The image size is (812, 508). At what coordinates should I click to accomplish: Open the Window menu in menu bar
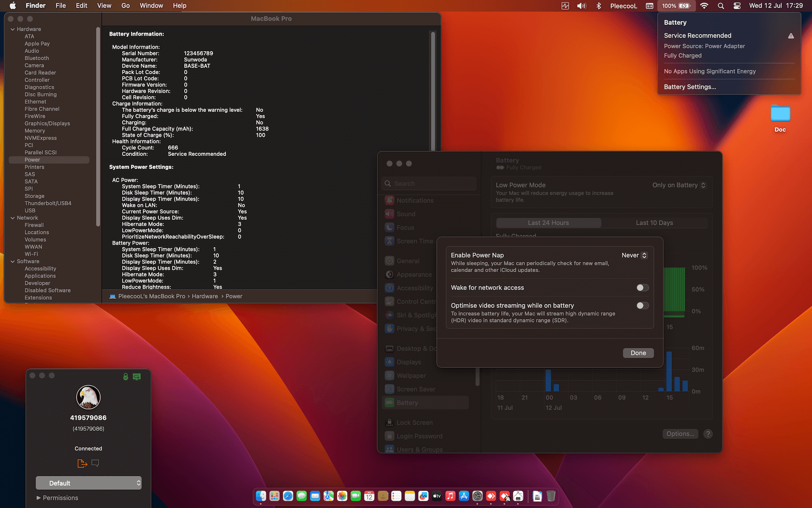151,6
